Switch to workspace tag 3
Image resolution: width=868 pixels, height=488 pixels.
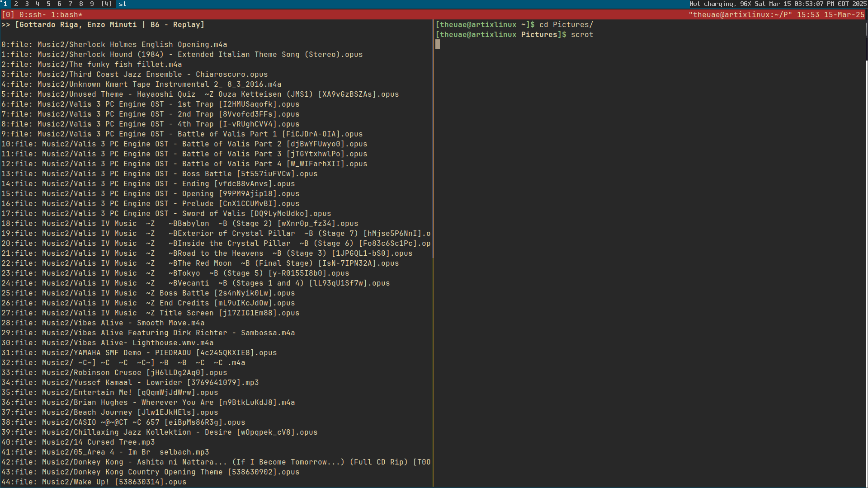click(27, 4)
